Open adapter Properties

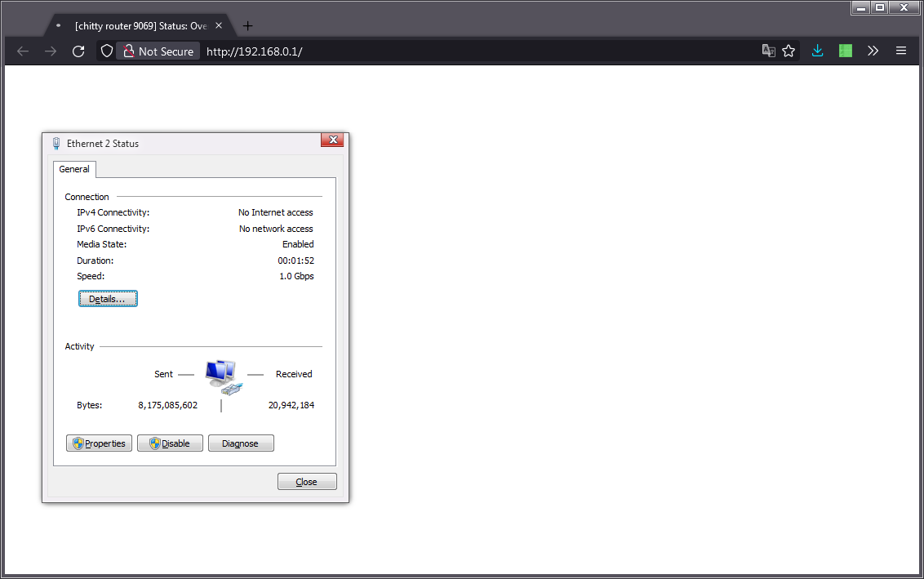(x=99, y=443)
